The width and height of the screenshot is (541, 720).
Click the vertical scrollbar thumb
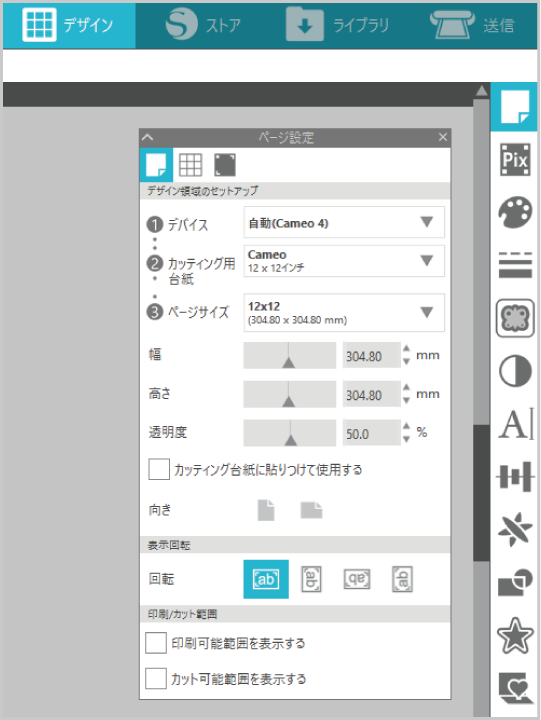point(481,493)
